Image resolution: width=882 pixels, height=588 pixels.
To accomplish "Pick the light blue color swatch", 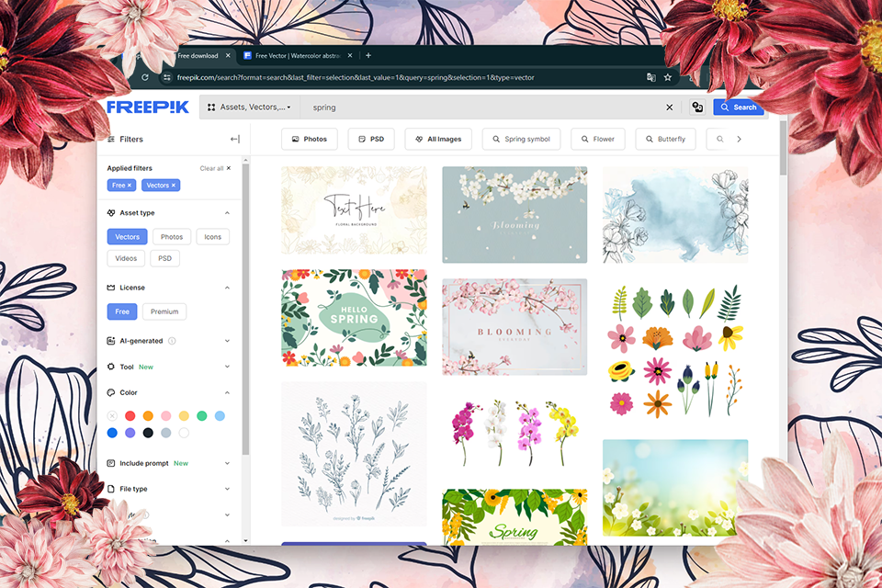I will tap(220, 416).
